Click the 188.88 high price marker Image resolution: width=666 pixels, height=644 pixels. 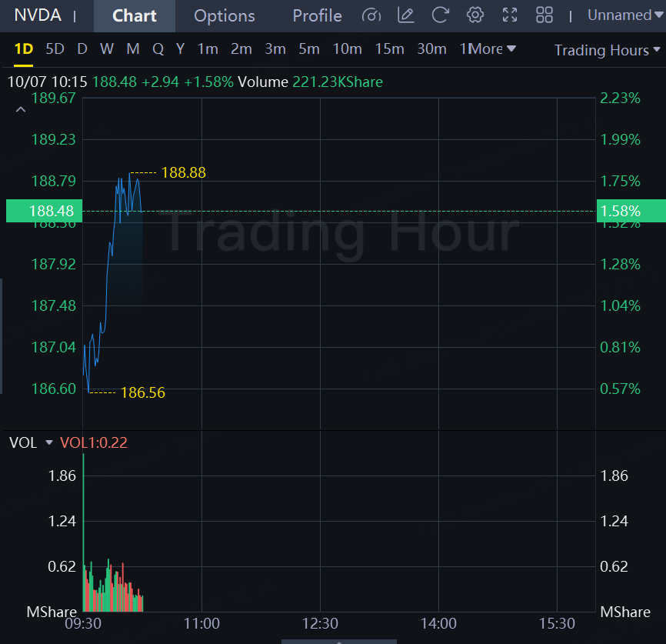tap(184, 172)
